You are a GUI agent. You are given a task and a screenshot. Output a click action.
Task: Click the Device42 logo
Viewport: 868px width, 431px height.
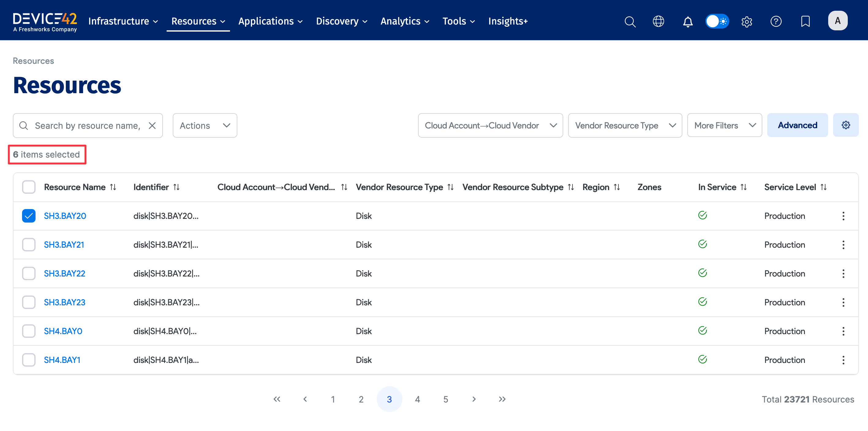tap(45, 20)
